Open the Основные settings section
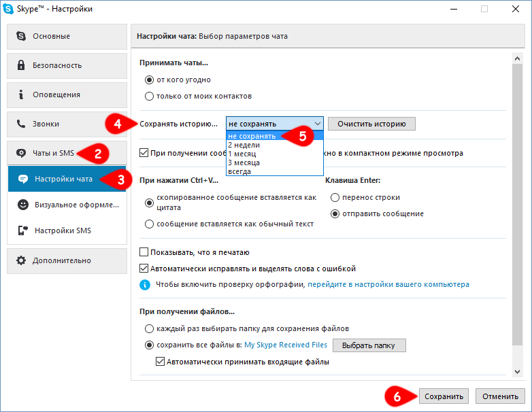Image resolution: width=532 pixels, height=412 pixels. point(67,36)
